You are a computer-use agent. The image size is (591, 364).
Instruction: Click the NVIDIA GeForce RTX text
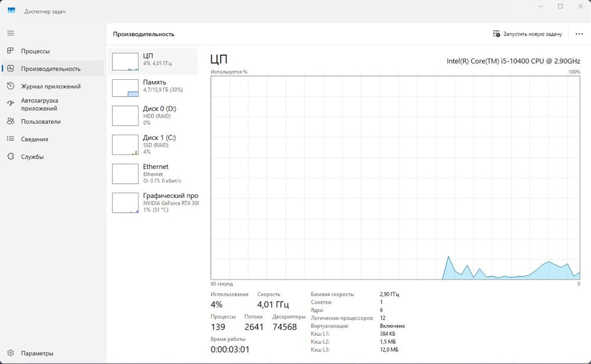171,203
